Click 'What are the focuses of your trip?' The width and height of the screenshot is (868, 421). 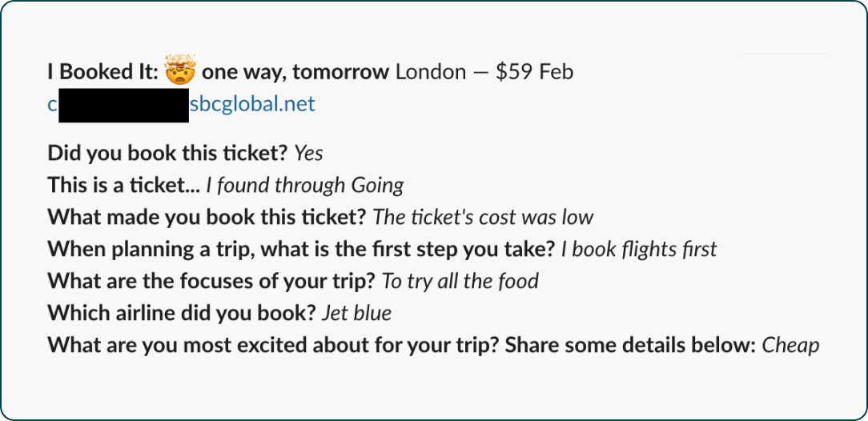pyautogui.click(x=211, y=282)
